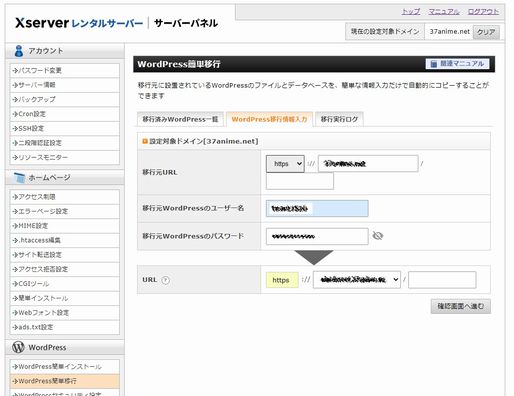Click the clear domain button
514x396 pixels.
486,32
